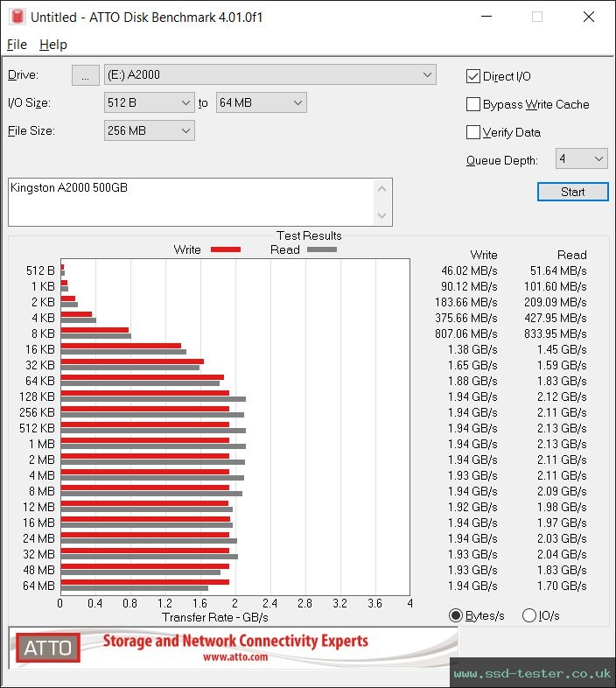Click the ATTO Disk Benchmark title bar icon

pyautogui.click(x=17, y=17)
